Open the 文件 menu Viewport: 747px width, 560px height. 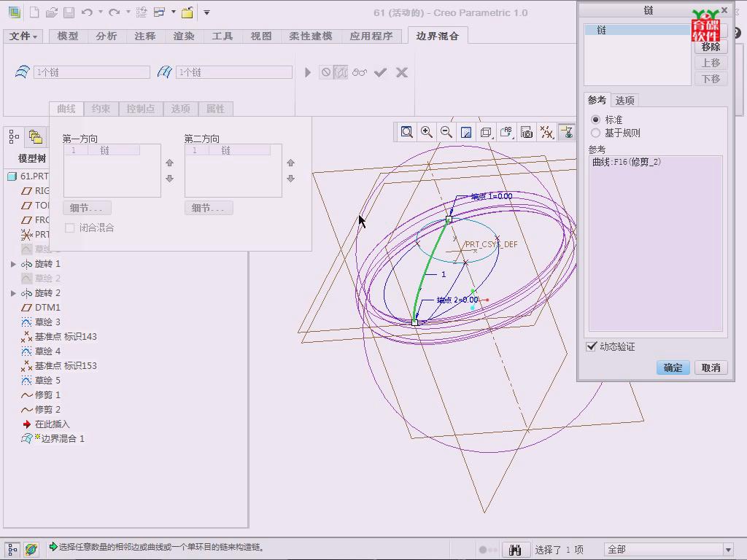click(23, 36)
